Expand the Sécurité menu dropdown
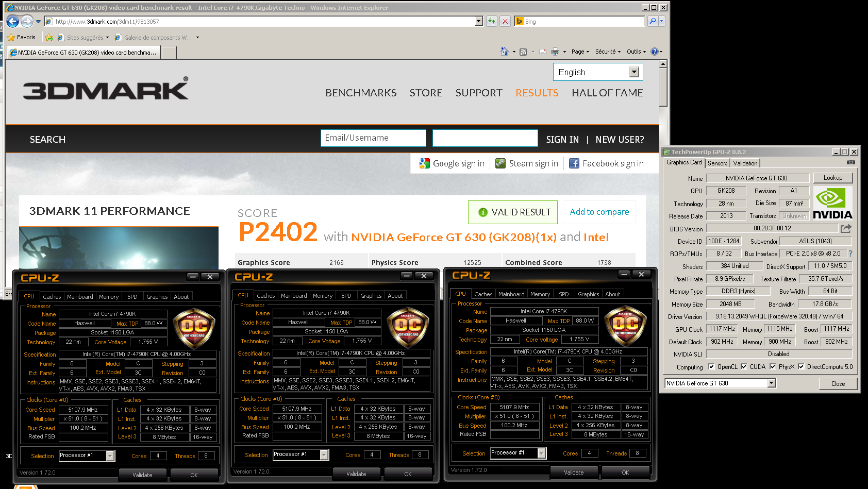 [x=608, y=52]
